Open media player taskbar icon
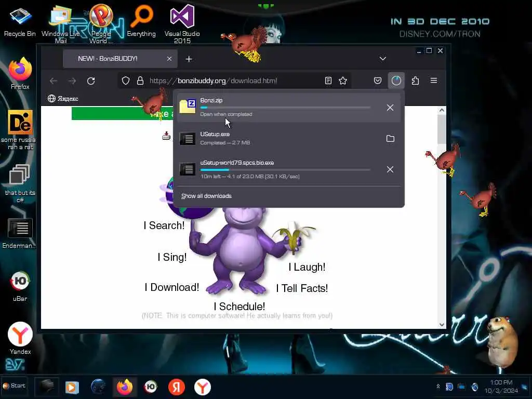532x399 pixels. point(72,387)
